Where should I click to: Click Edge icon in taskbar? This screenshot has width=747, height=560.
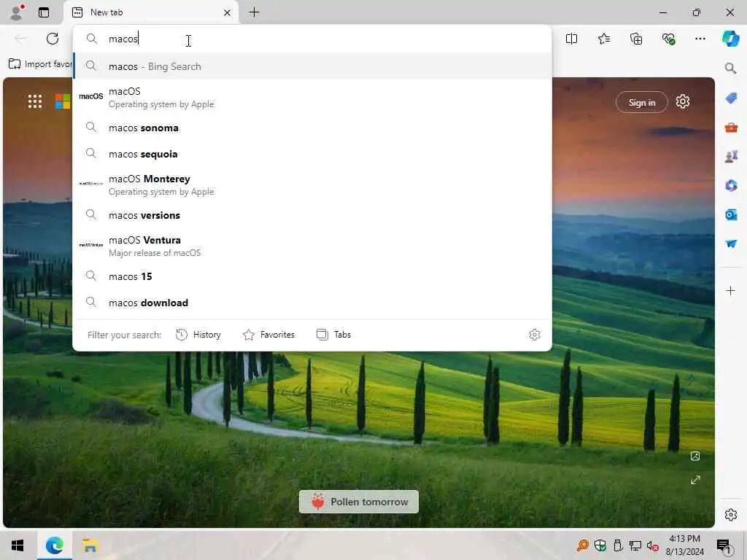pyautogui.click(x=54, y=545)
